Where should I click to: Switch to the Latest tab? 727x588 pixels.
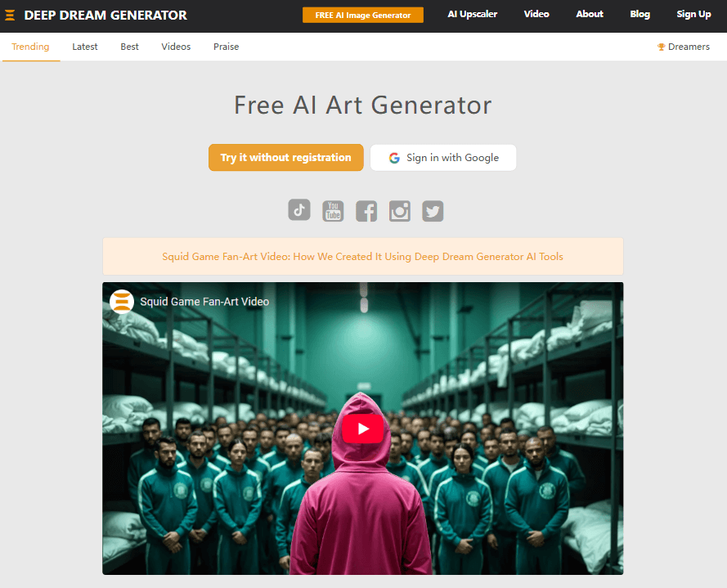85,47
